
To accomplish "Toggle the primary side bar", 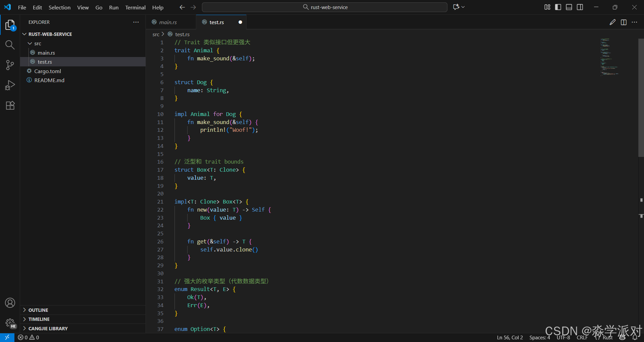I will pos(558,7).
